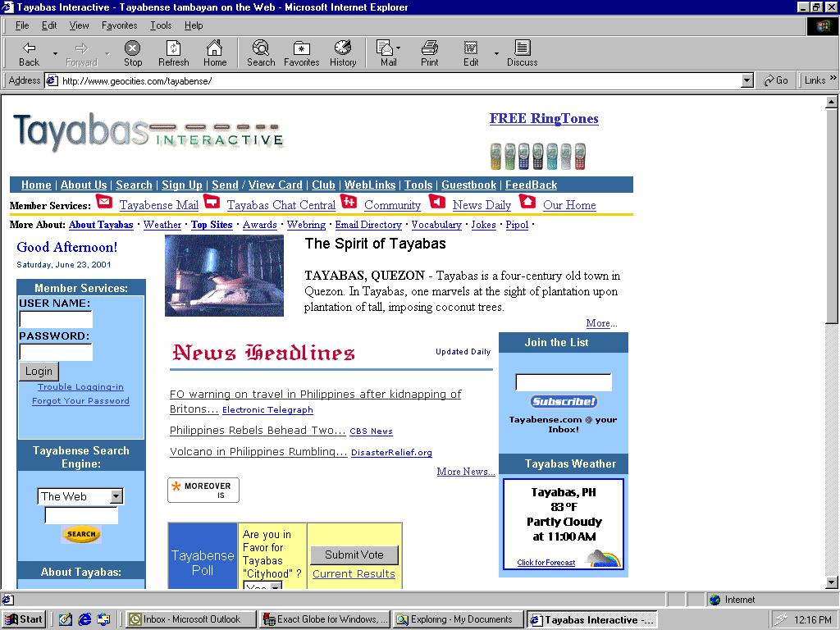Click the ringtone phones image
Screen dimensions: 840x630
(538, 156)
